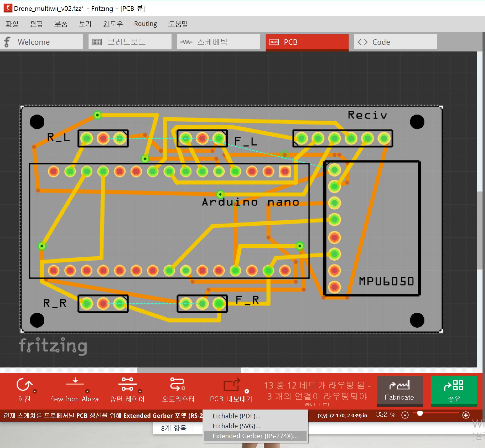Click the Extended Gerber status bar message
The width and height of the screenshot is (485, 448).
(103, 416)
